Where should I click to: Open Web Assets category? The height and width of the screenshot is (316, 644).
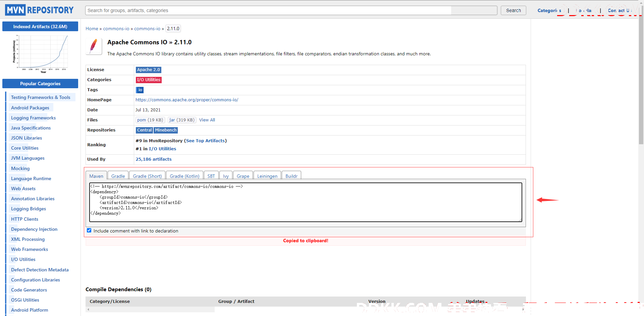coord(23,189)
